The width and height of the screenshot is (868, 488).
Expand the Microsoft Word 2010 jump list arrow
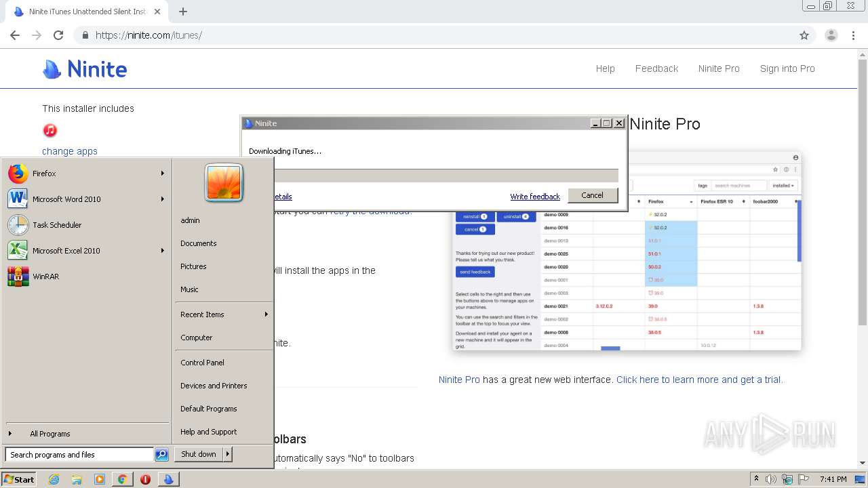[163, 199]
